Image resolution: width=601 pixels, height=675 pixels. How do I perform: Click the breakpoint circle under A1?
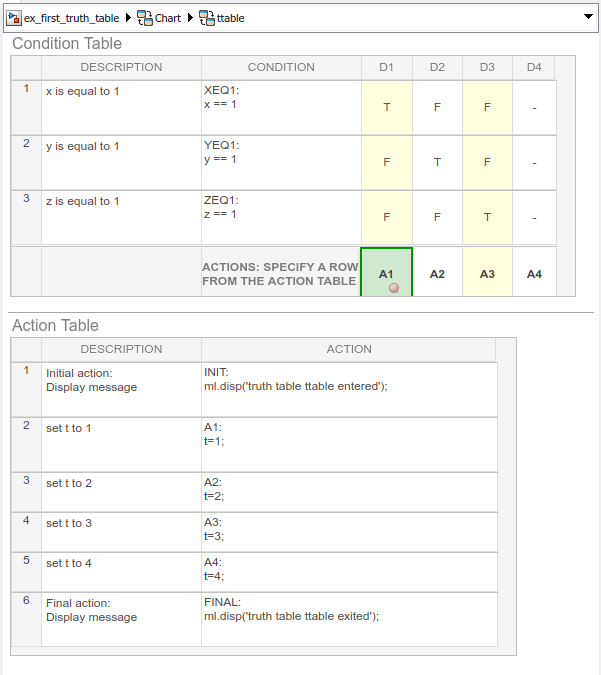[x=393, y=288]
